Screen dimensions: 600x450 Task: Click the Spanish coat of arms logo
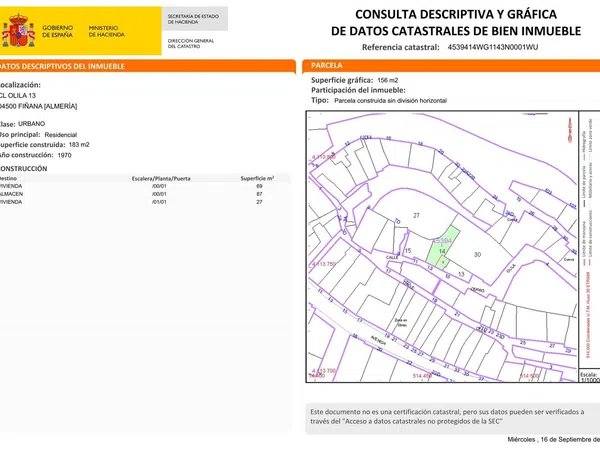tap(18, 31)
